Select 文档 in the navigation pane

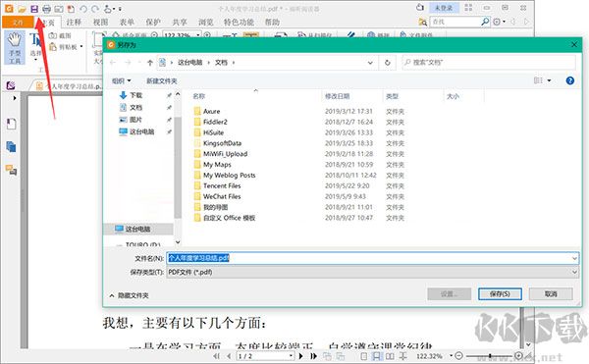135,107
